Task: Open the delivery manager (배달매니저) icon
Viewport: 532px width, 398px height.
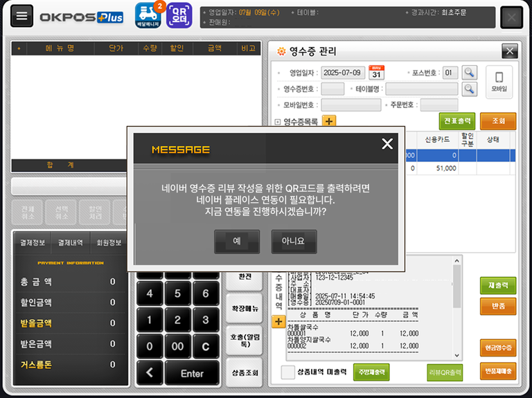Action: click(148, 15)
